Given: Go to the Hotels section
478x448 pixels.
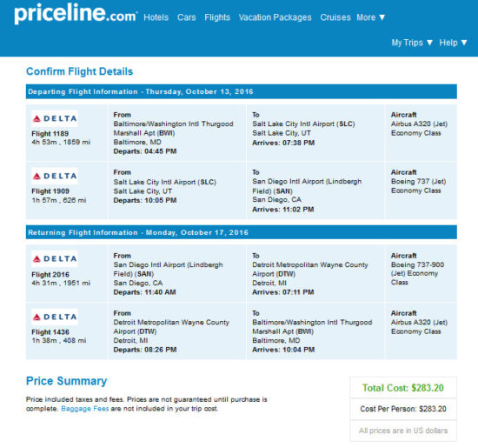Looking at the screenshot, I should click(x=156, y=17).
